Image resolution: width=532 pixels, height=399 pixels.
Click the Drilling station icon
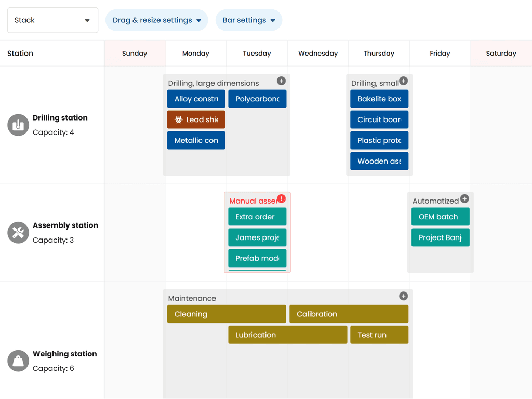[18, 125]
